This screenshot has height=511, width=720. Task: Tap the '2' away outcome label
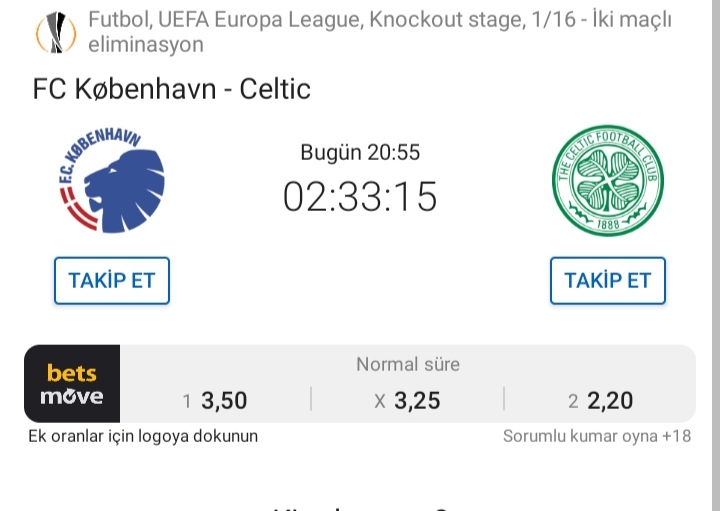point(573,402)
